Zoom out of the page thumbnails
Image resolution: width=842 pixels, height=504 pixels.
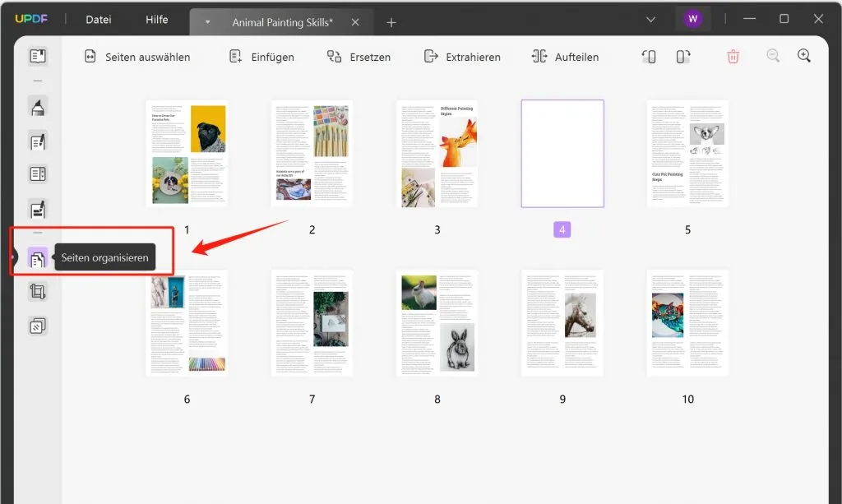[774, 56]
